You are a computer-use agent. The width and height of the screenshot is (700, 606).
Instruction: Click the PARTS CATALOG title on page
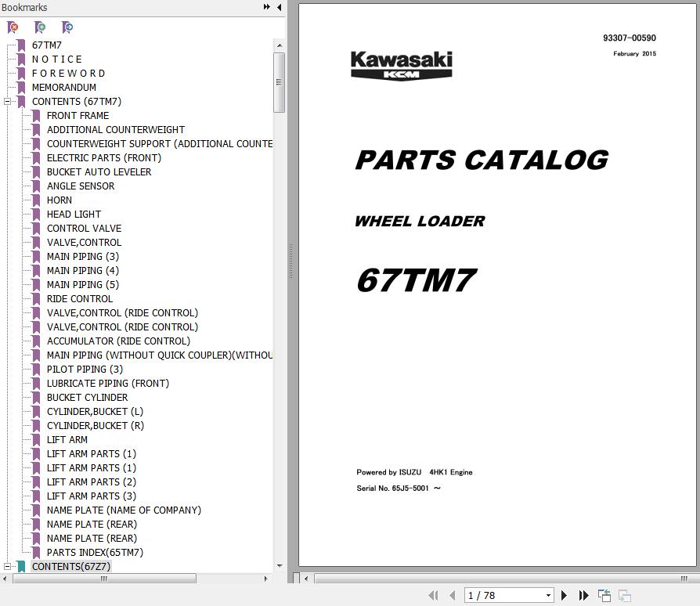click(x=482, y=161)
